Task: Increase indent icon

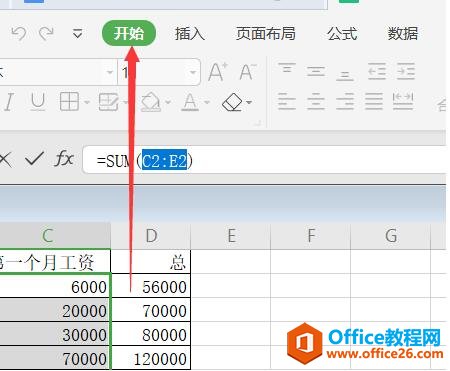Action: click(406, 71)
